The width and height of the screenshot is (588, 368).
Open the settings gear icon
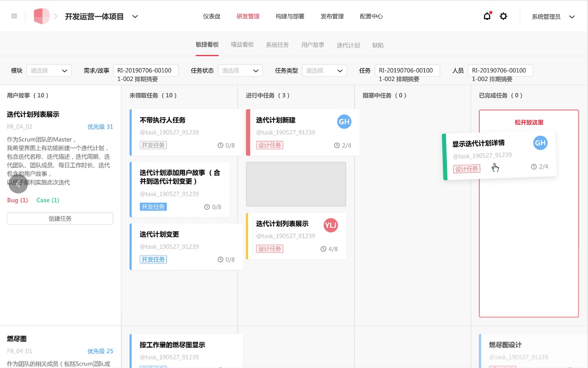click(503, 16)
